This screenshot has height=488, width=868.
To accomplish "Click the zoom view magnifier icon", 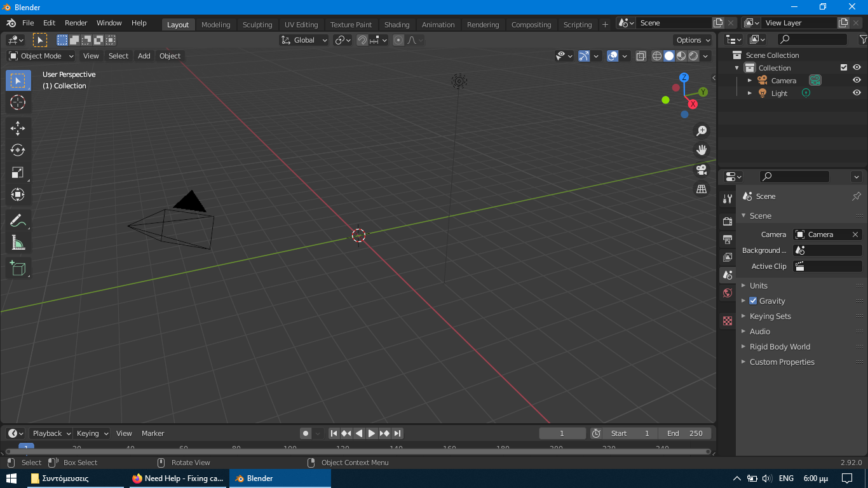I will click(x=702, y=131).
